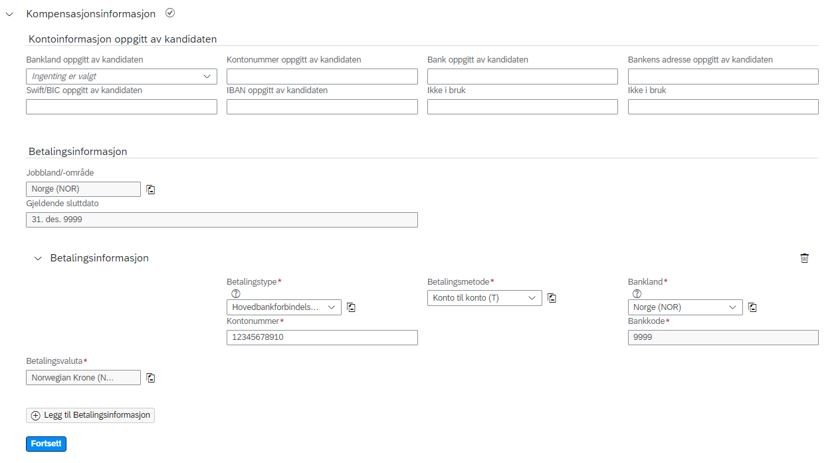
Task: Click the blue Fortsett button
Action: coord(46,444)
